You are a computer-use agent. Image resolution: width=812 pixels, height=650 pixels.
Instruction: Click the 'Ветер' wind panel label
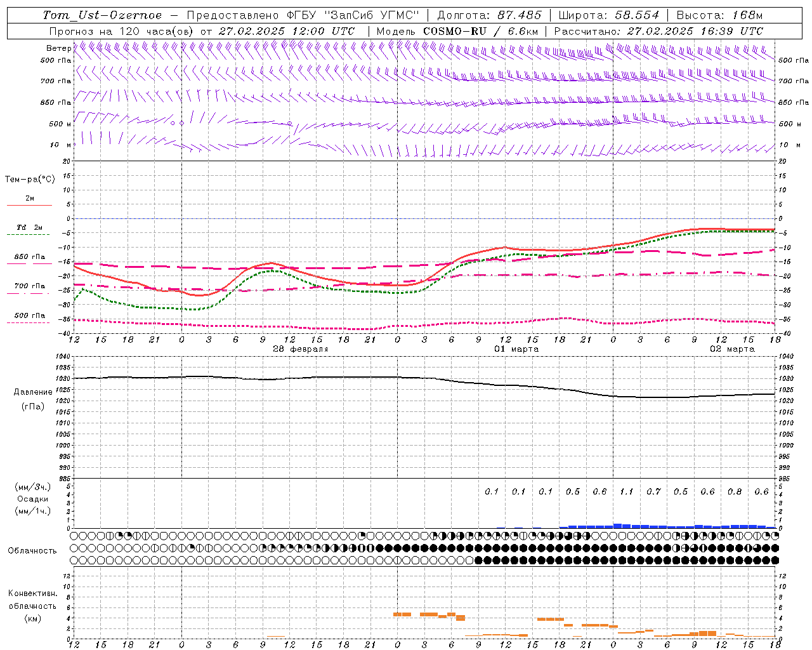[x=58, y=48]
